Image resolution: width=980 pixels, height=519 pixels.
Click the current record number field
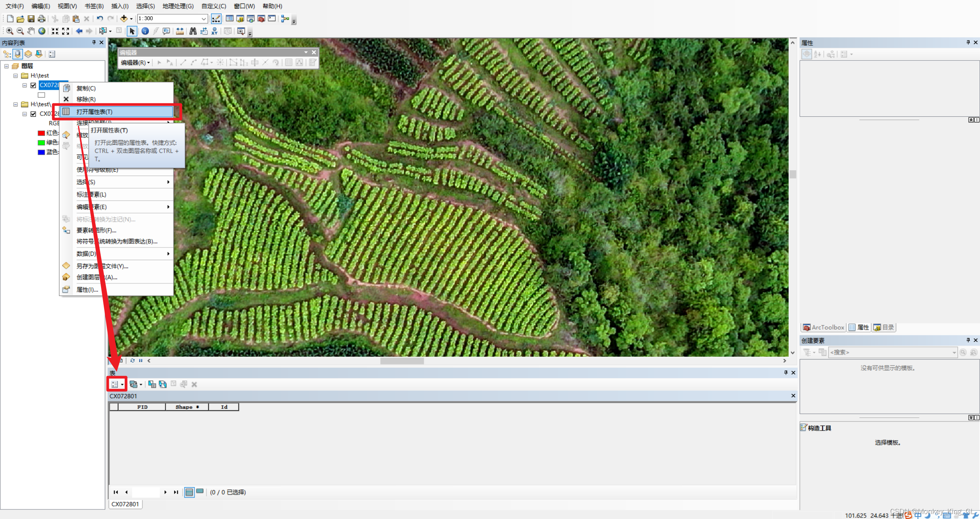click(x=145, y=492)
